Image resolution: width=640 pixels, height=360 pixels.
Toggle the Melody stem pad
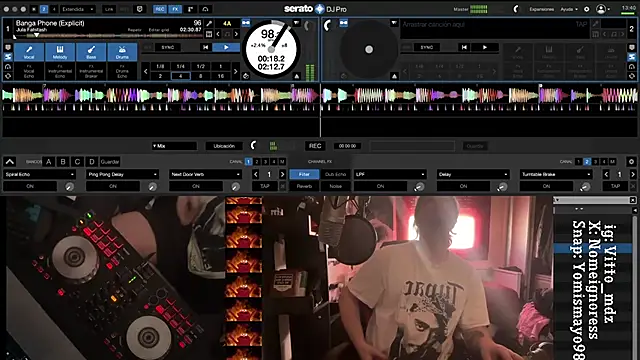click(x=60, y=52)
